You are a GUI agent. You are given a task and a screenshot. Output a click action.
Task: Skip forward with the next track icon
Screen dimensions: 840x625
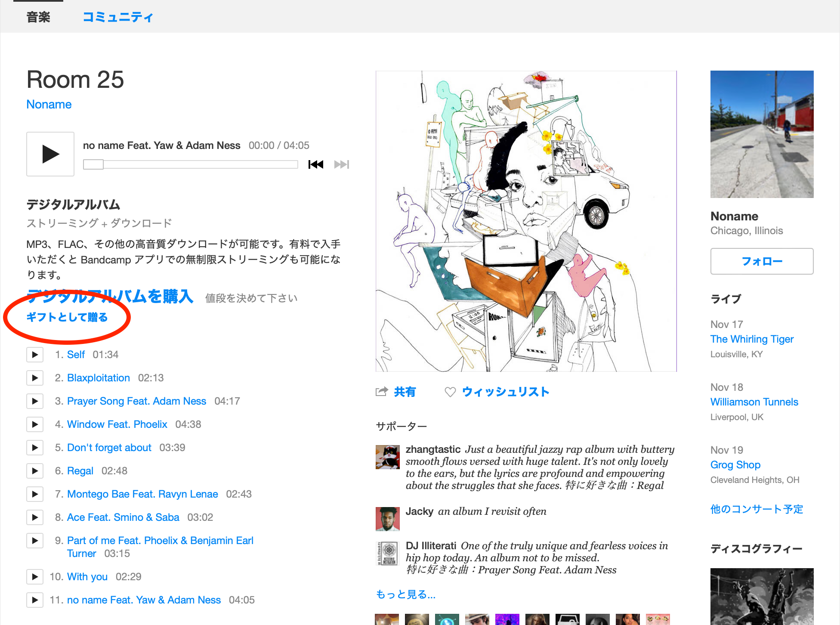pyautogui.click(x=342, y=164)
